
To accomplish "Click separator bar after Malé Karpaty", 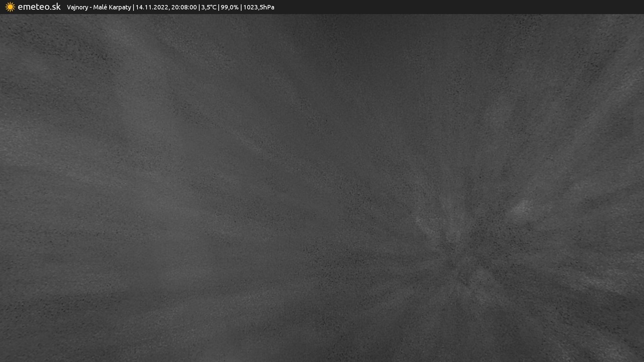I will click(x=133, y=7).
